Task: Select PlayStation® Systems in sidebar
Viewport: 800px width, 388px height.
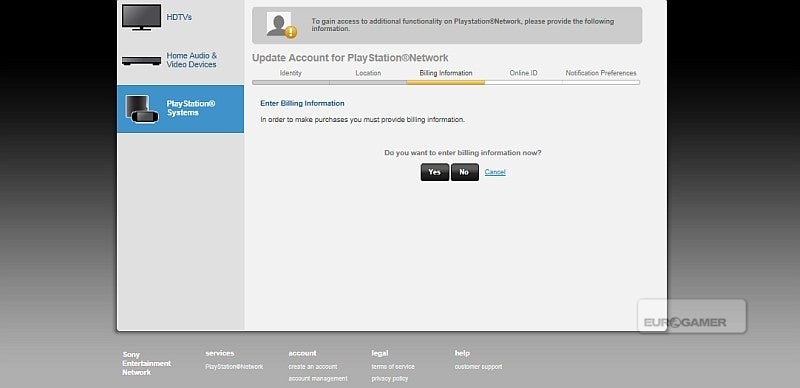Action: coord(181,109)
